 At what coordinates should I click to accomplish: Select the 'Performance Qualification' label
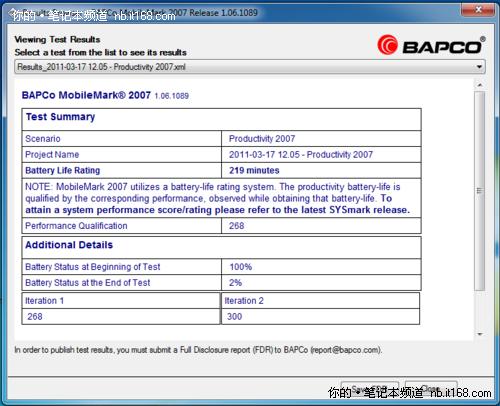click(76, 226)
